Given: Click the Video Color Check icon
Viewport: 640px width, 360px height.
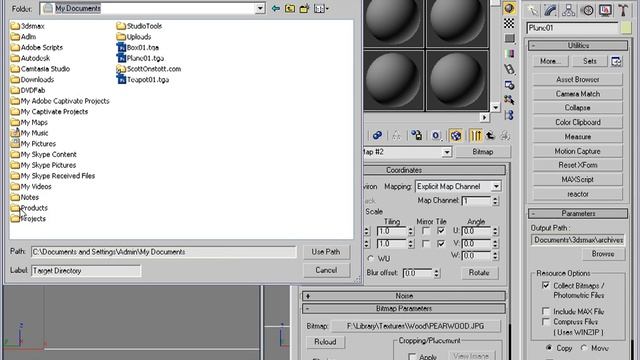Looking at the screenshot, I should (x=509, y=54).
